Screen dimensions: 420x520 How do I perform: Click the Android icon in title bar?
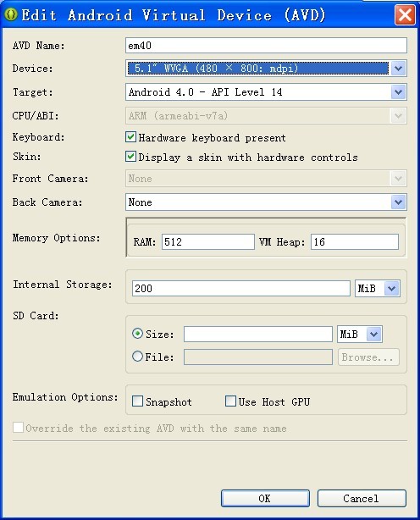pyautogui.click(x=11, y=14)
